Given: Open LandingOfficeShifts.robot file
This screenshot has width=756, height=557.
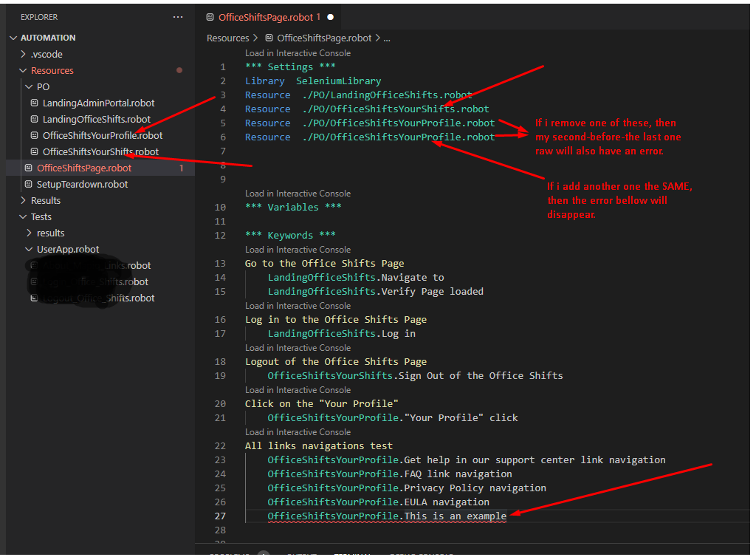Looking at the screenshot, I should pos(97,119).
